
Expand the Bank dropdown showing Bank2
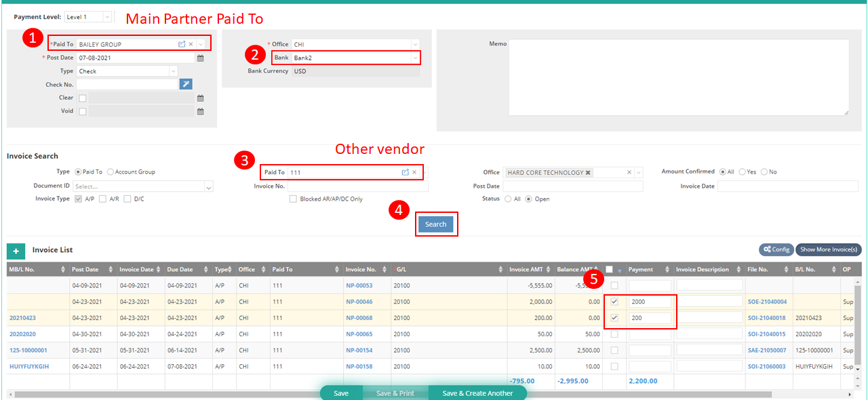point(414,58)
